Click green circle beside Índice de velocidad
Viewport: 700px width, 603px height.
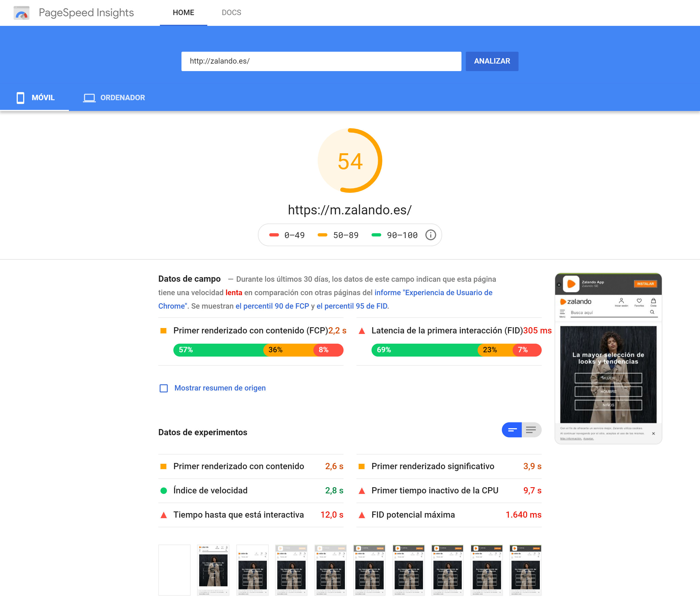point(163,490)
